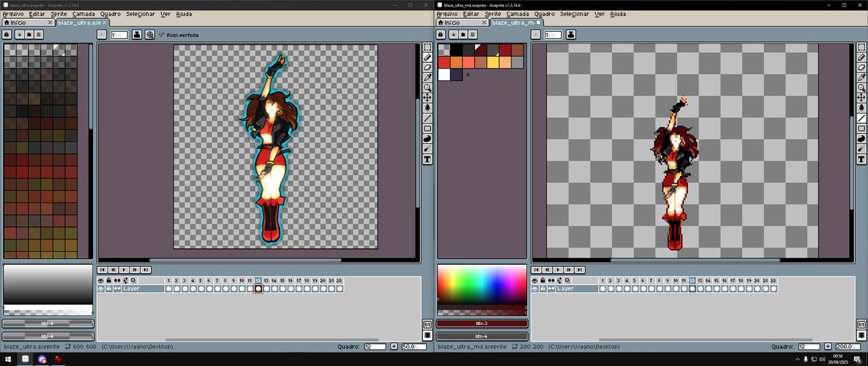This screenshot has height=366, width=868.
Task: Open brush type selector in blaze_ultra.aseprite toolbar
Action: pos(102,34)
